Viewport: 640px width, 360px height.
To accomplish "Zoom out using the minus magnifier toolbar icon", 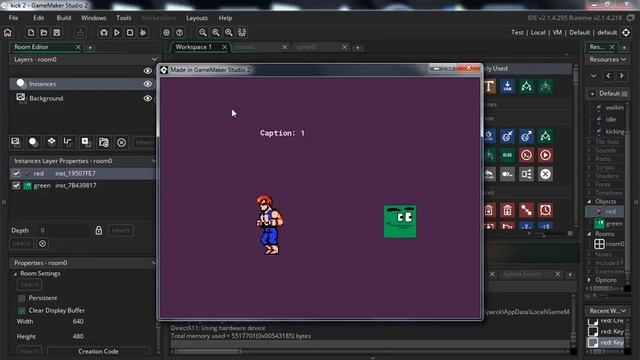I will (202, 33).
